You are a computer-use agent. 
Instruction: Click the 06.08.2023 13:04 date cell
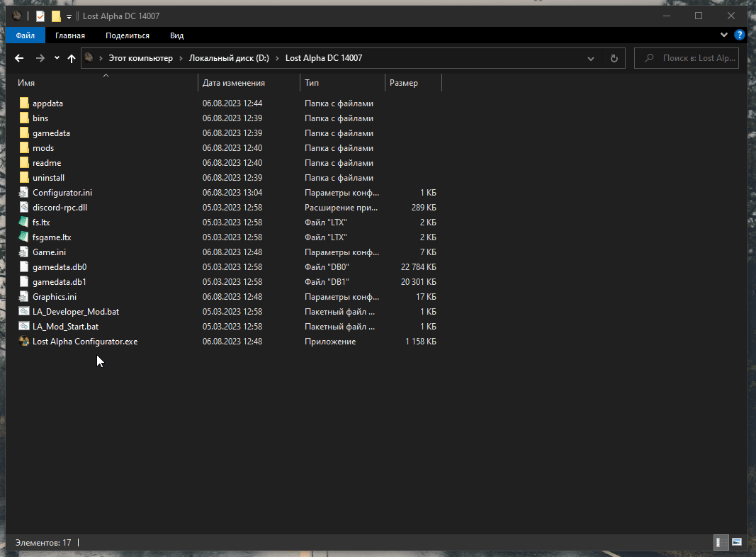coord(232,193)
